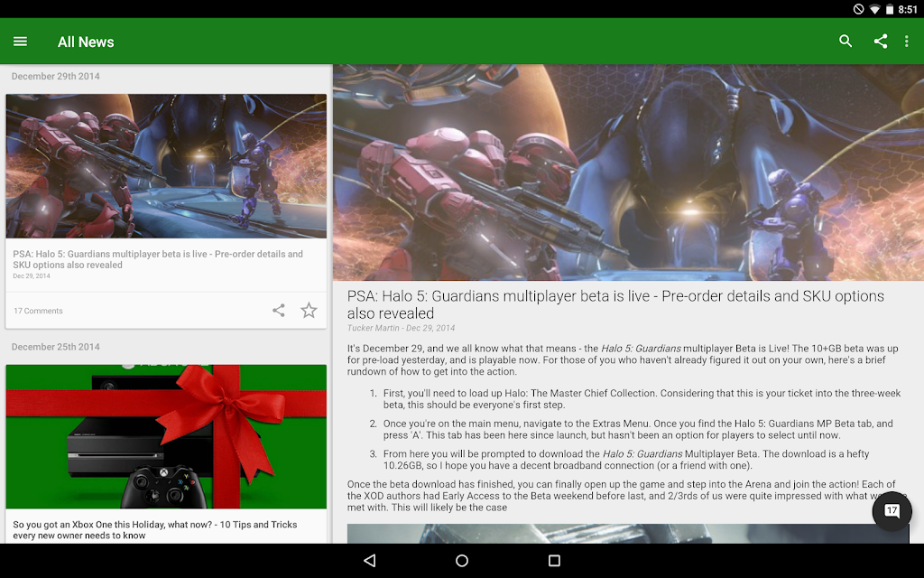Screen dimensions: 924x578
Task: Open the Halo 5 card thumbnail image
Action: pos(166,166)
